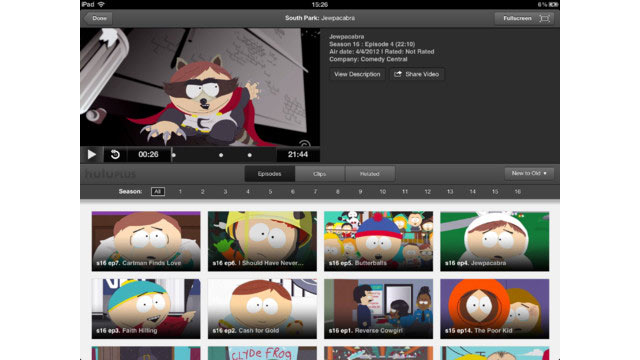Open s16 ep5 Butterballs thumbnail
The width and height of the screenshot is (640, 360).
[x=378, y=241]
